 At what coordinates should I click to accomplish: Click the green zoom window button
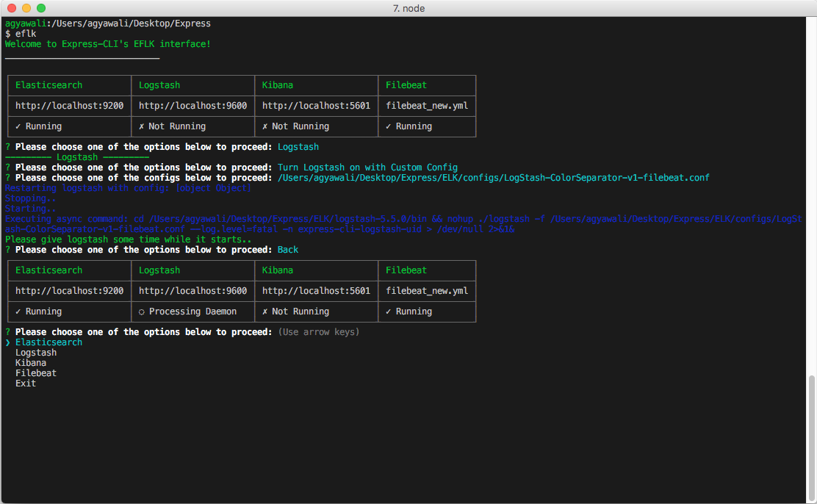click(41, 8)
